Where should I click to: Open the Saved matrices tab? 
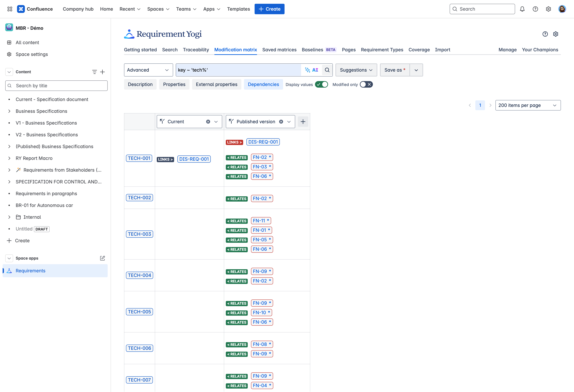tap(279, 50)
